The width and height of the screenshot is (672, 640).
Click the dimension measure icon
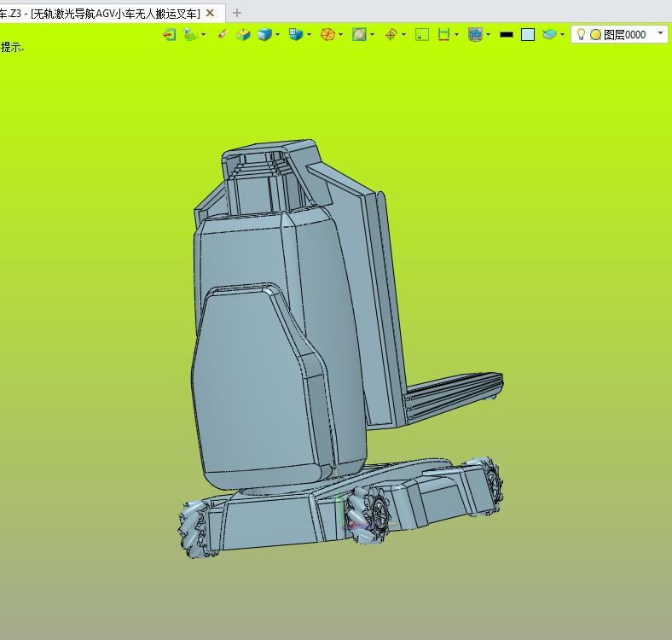coord(444,34)
